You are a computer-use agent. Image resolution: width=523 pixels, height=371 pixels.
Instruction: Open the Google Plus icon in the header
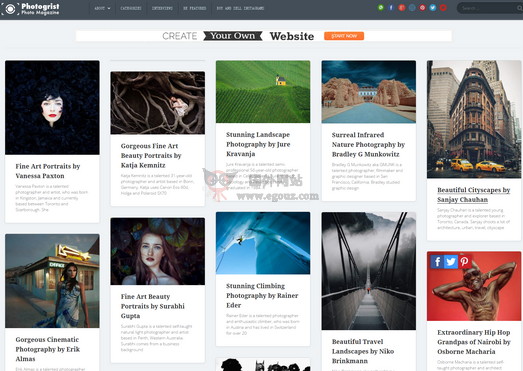pos(402,8)
